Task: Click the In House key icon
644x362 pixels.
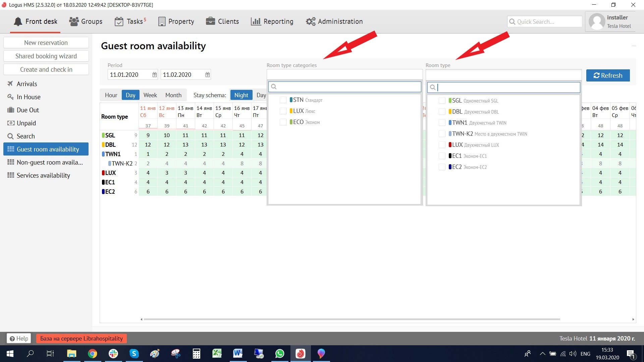Action: pos(10,97)
